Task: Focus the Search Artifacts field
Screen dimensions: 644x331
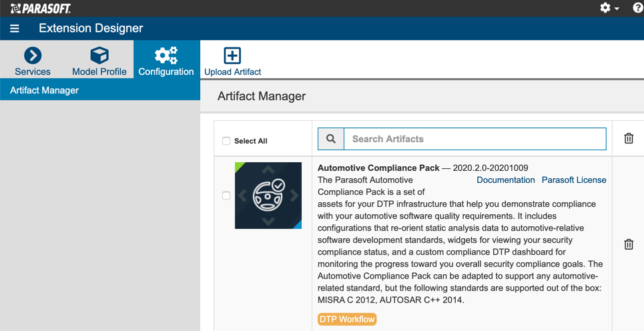Action: [x=474, y=139]
